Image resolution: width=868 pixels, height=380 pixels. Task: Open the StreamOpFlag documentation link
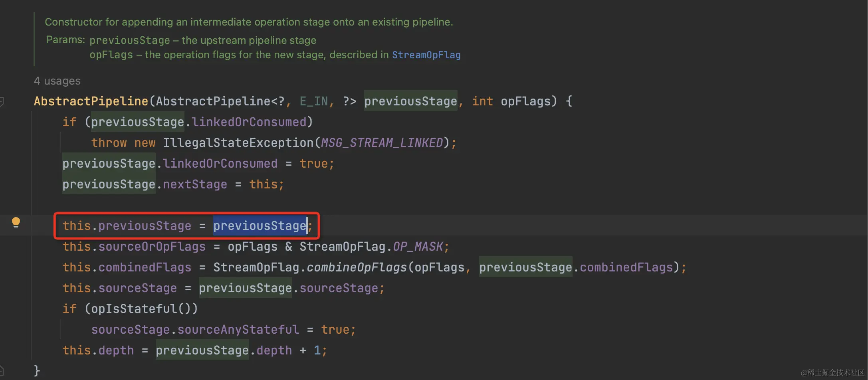pos(426,55)
